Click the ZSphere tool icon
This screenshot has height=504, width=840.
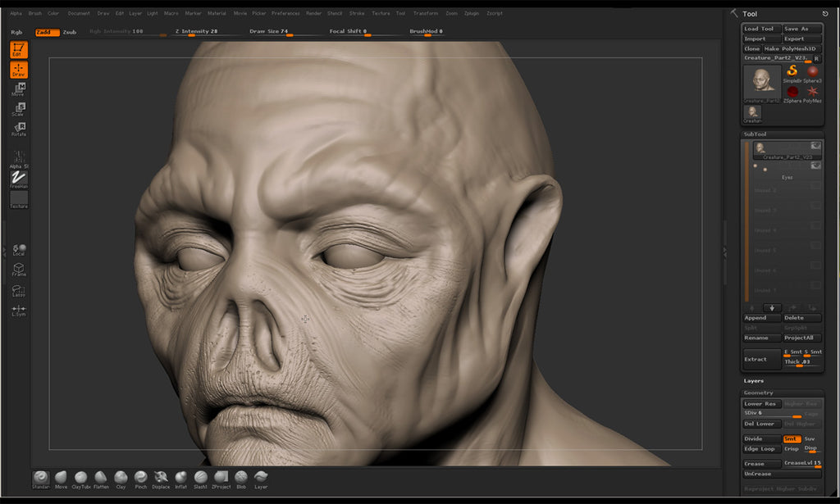click(x=792, y=92)
